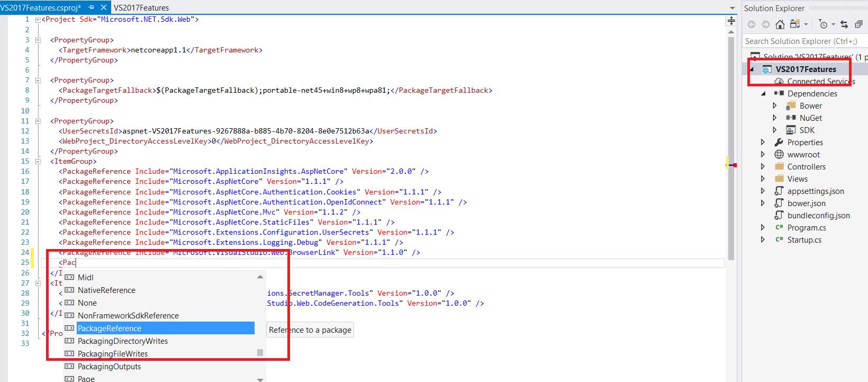Click the Forward arrow in Solution Explorer toolbar
Image resolution: width=868 pixels, height=382 pixels.
766,24
